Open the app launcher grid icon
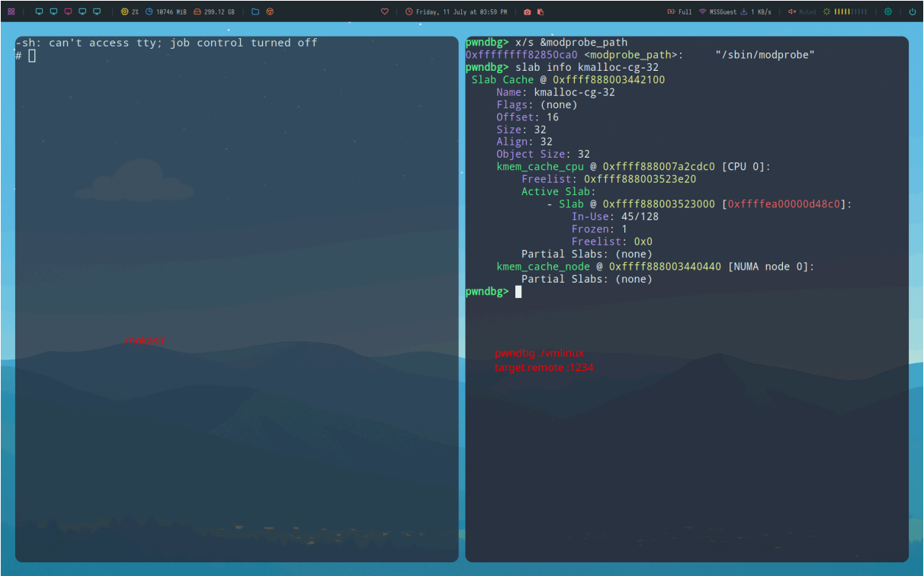Viewport: 924px width, 576px height. (x=11, y=11)
